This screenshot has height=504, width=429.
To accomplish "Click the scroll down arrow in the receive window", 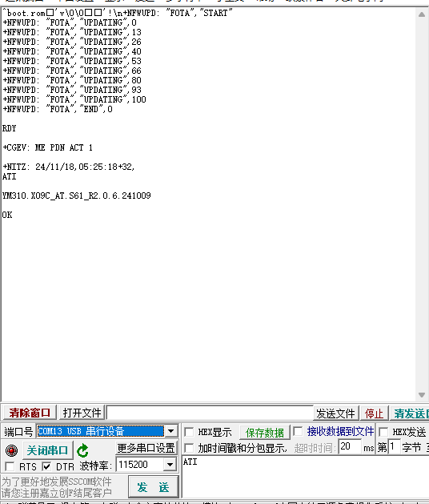I will [x=422, y=395].
